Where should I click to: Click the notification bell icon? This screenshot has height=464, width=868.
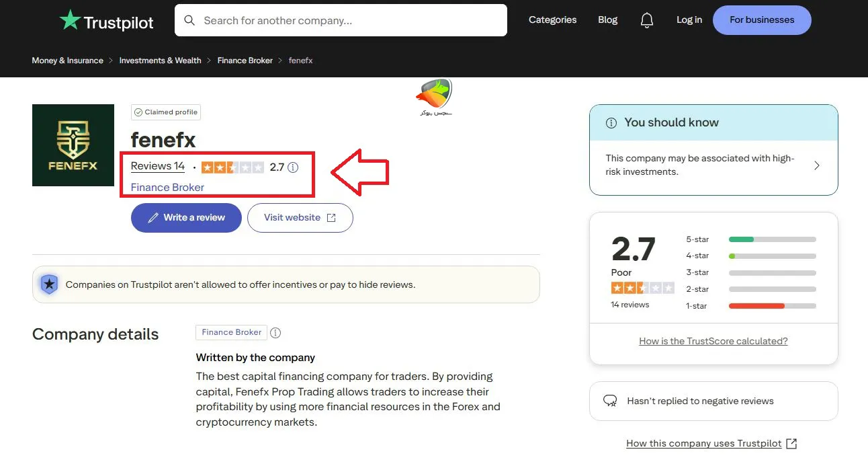[646, 20]
